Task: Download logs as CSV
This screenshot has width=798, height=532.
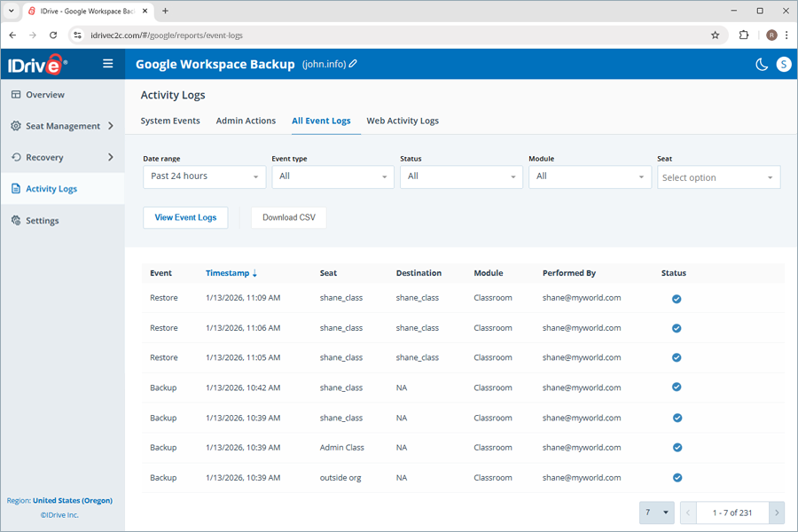Action: coord(288,217)
